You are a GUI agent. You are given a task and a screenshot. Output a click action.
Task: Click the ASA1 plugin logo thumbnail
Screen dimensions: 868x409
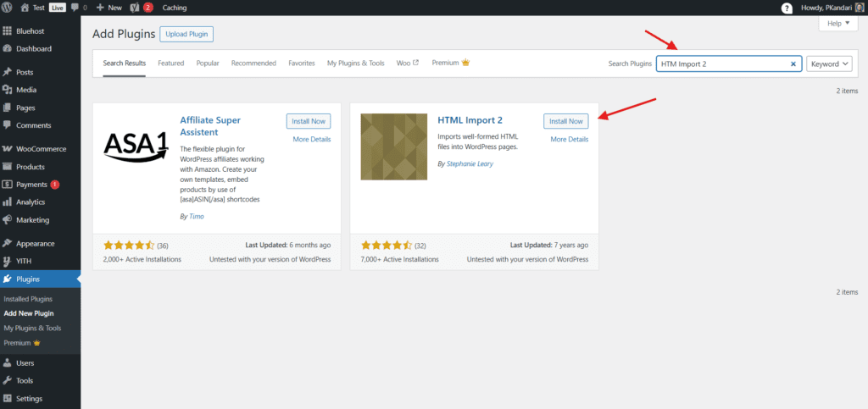tap(136, 147)
